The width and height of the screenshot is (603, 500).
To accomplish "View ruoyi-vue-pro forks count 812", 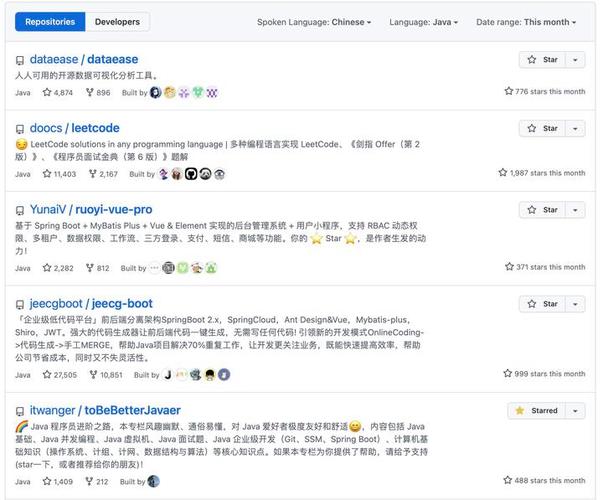I will (x=98, y=268).
